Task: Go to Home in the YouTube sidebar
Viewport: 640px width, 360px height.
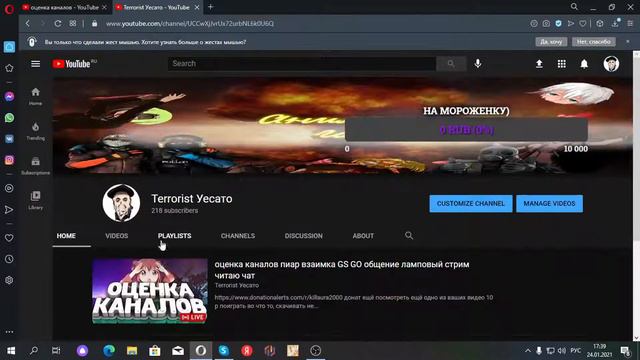Action: tap(36, 96)
